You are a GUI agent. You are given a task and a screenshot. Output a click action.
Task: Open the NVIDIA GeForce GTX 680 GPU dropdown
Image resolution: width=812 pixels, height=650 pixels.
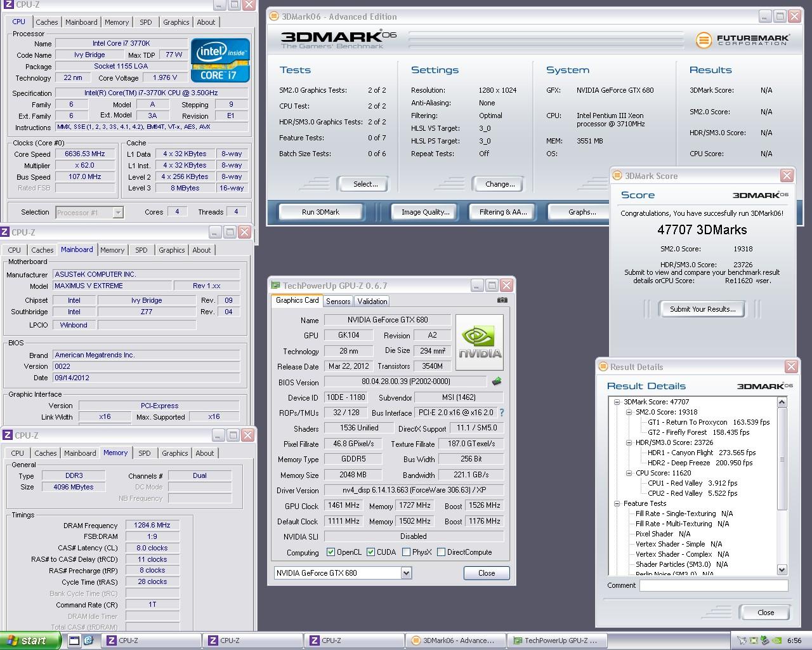tap(406, 573)
